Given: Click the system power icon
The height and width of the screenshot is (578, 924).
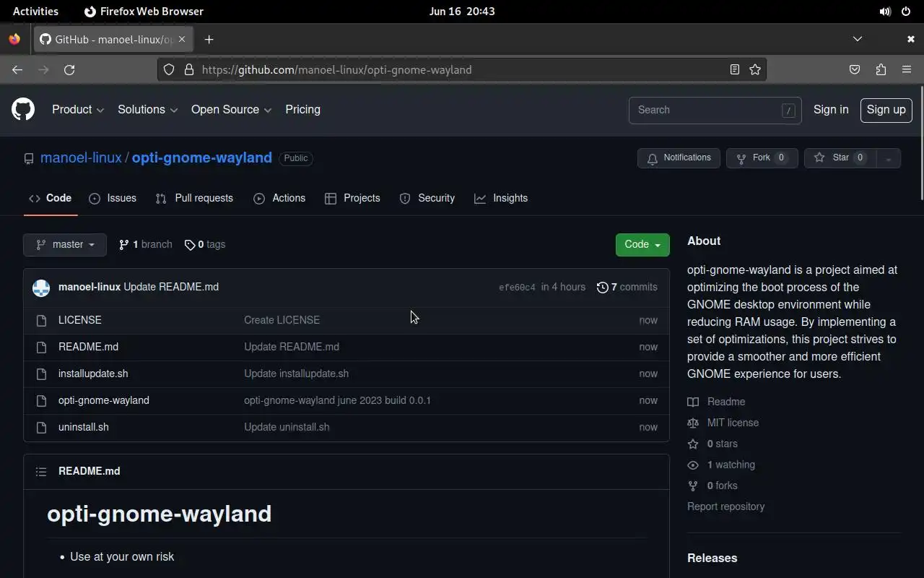Looking at the screenshot, I should coord(907,12).
